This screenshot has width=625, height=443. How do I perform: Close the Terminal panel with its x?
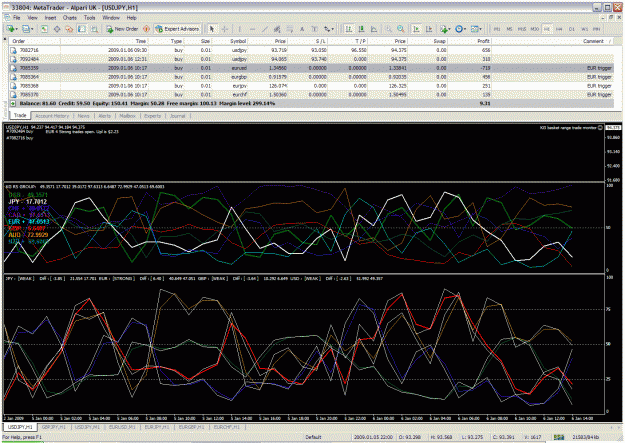(x=5, y=39)
